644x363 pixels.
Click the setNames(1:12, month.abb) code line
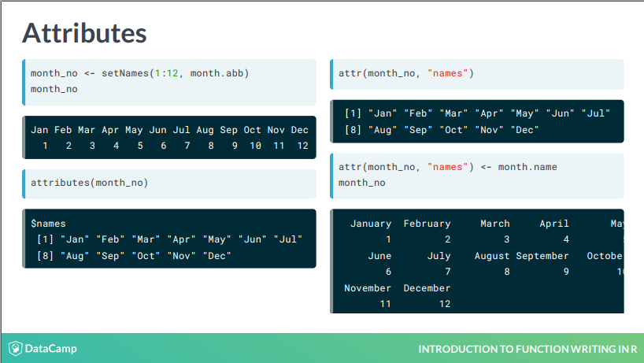click(139, 73)
